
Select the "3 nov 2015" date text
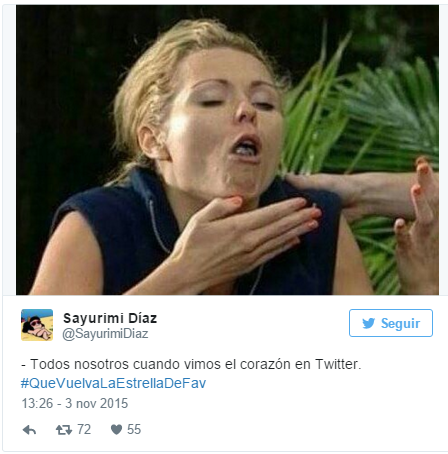[x=97, y=404]
